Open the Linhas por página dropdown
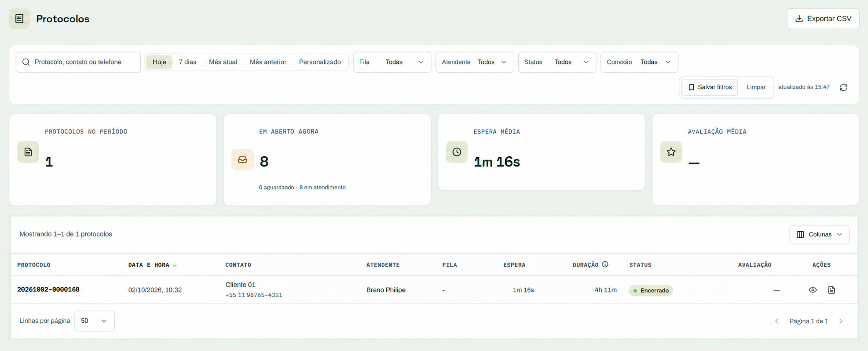Screen dimensions: 868x351 click(95, 321)
